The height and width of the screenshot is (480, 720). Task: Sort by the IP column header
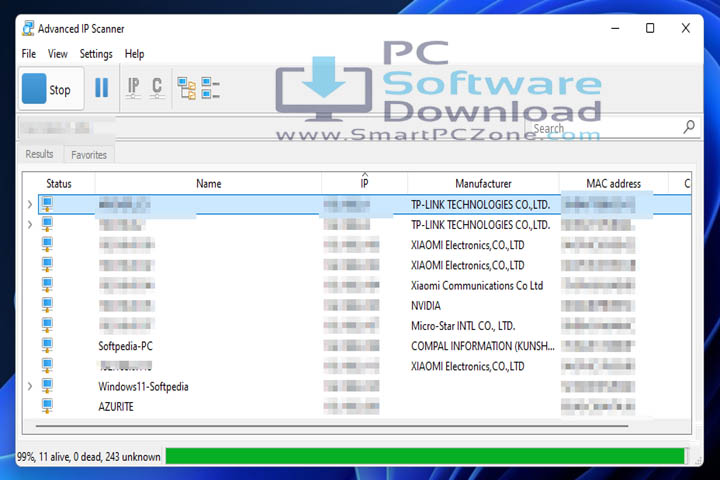tap(364, 184)
